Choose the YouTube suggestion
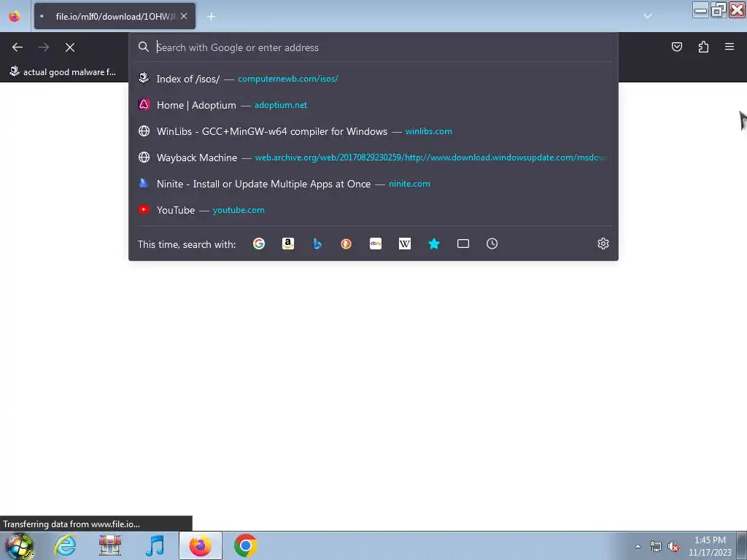The width and height of the screenshot is (747, 560). pos(373,209)
